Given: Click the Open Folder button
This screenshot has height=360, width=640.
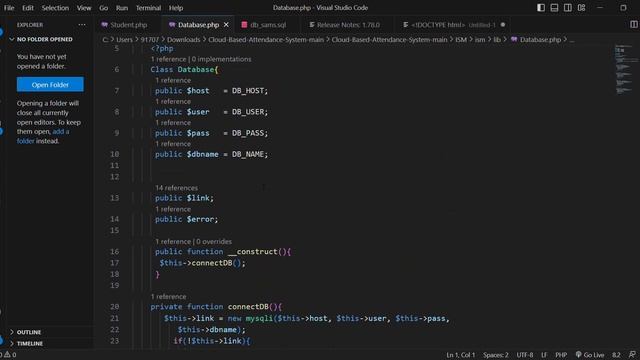Looking at the screenshot, I should pyautogui.click(x=50, y=84).
